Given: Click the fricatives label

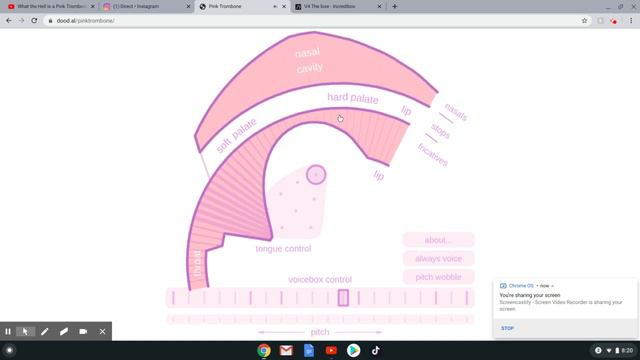Looking at the screenshot, I should [433, 155].
